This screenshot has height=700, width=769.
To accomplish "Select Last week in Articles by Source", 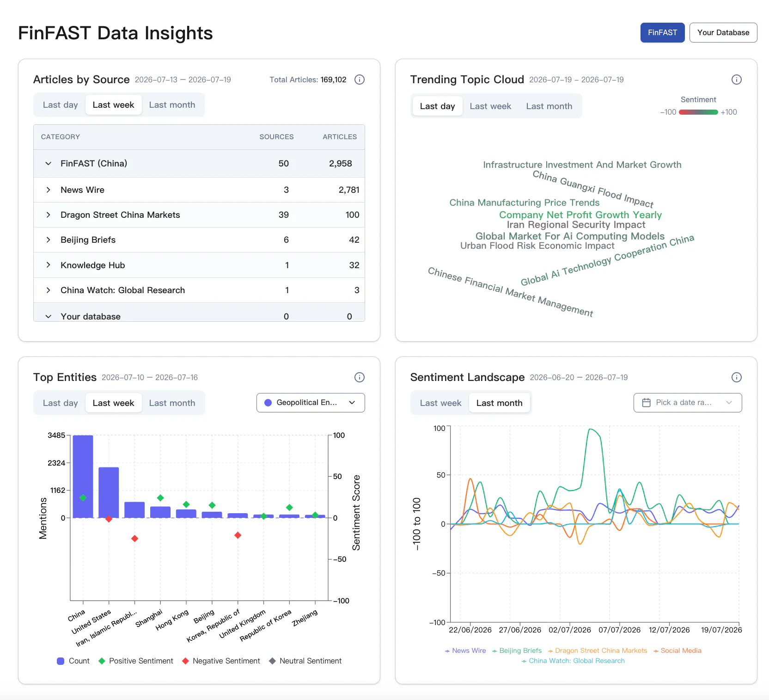I will [x=113, y=105].
